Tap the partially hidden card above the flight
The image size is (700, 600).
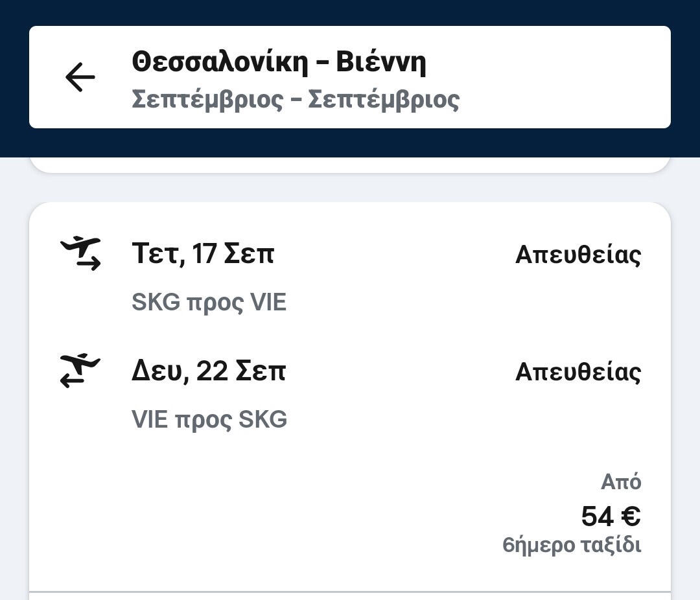pos(350,165)
